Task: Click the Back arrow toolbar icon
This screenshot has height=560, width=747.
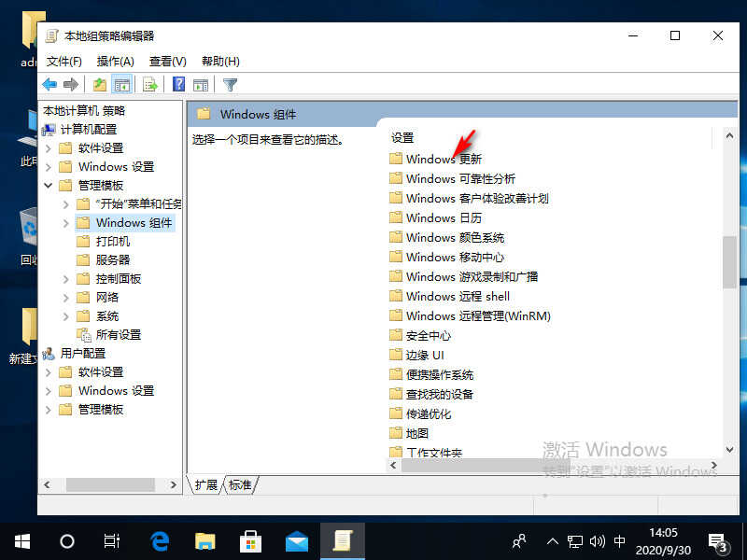Action: [x=50, y=85]
